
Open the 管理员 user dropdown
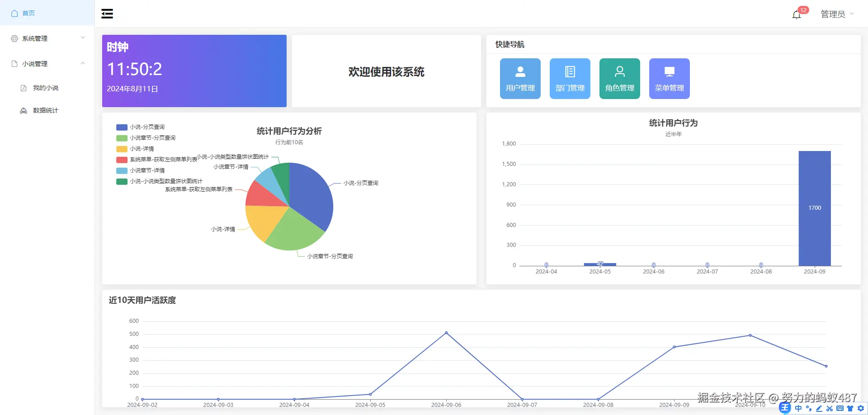pos(837,14)
